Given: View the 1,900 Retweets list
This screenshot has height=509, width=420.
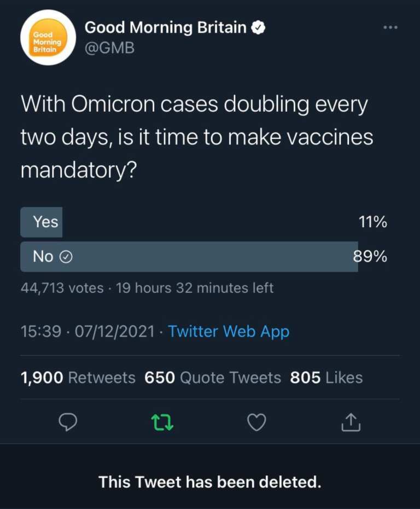Looking at the screenshot, I should (x=78, y=378).
